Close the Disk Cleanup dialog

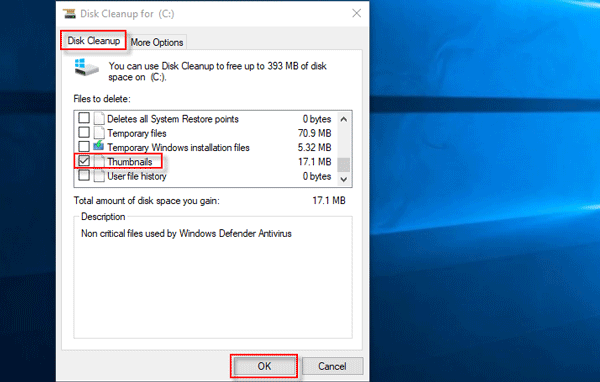[357, 13]
